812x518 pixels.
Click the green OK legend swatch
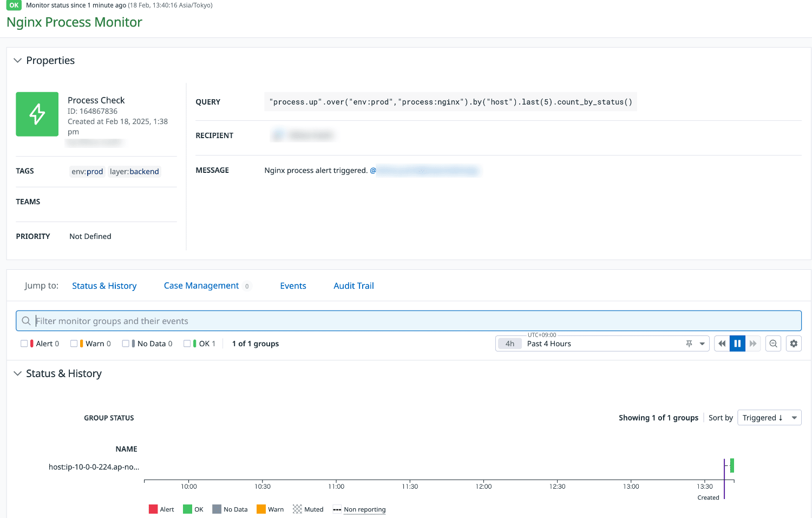coord(187,509)
